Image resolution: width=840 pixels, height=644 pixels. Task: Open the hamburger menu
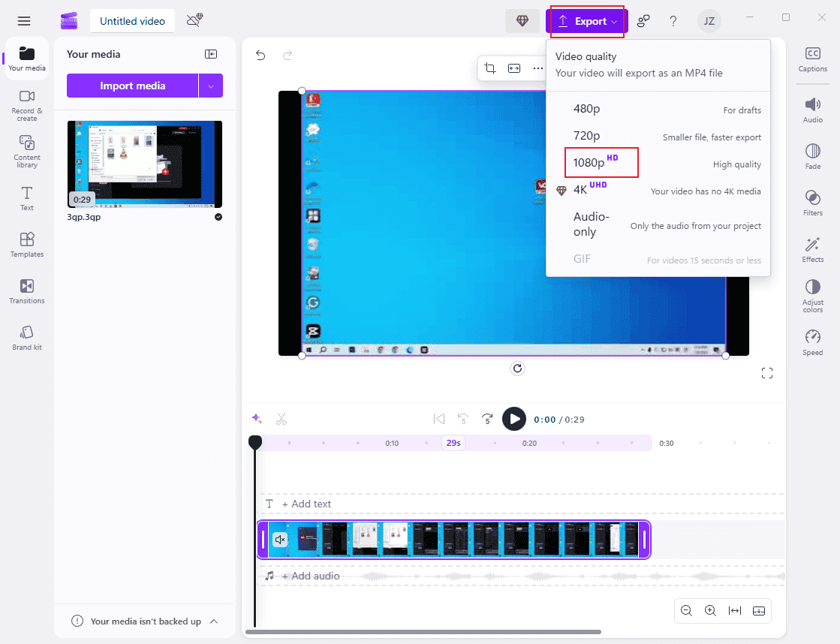pos(24,21)
